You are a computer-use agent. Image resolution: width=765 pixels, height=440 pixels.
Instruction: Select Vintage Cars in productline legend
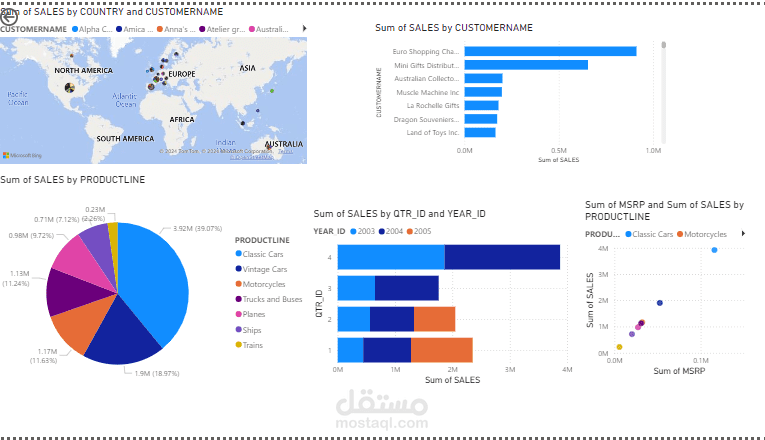point(261,269)
